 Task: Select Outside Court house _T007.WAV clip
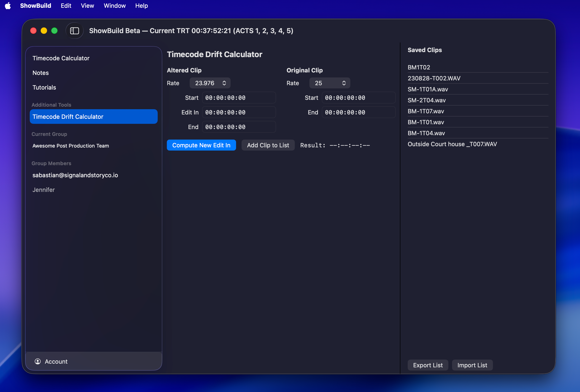pyautogui.click(x=452, y=144)
